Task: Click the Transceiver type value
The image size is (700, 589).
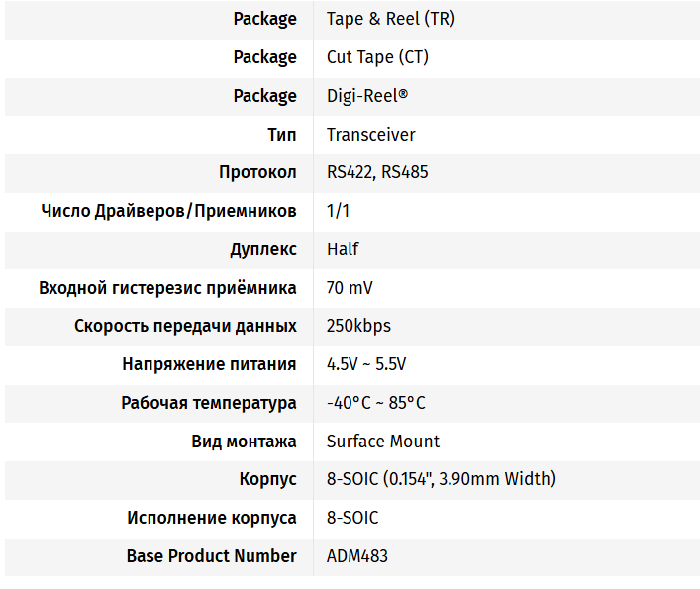Action: tap(370, 135)
